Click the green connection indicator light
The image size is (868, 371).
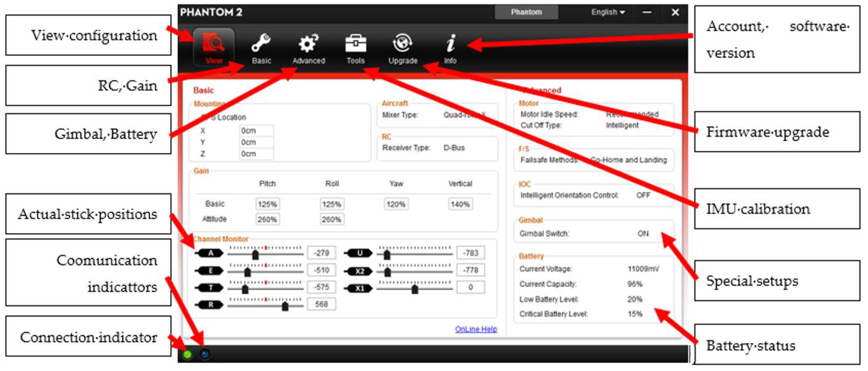(187, 354)
